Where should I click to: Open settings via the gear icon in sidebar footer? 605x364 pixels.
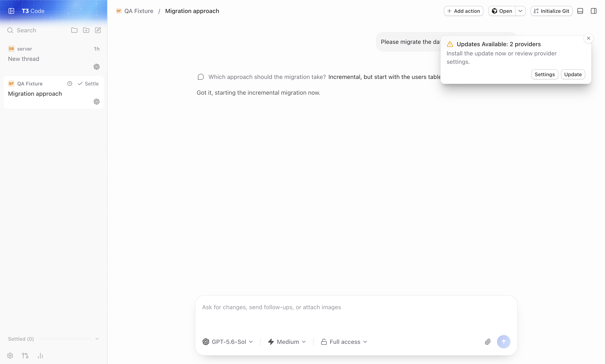click(x=10, y=355)
